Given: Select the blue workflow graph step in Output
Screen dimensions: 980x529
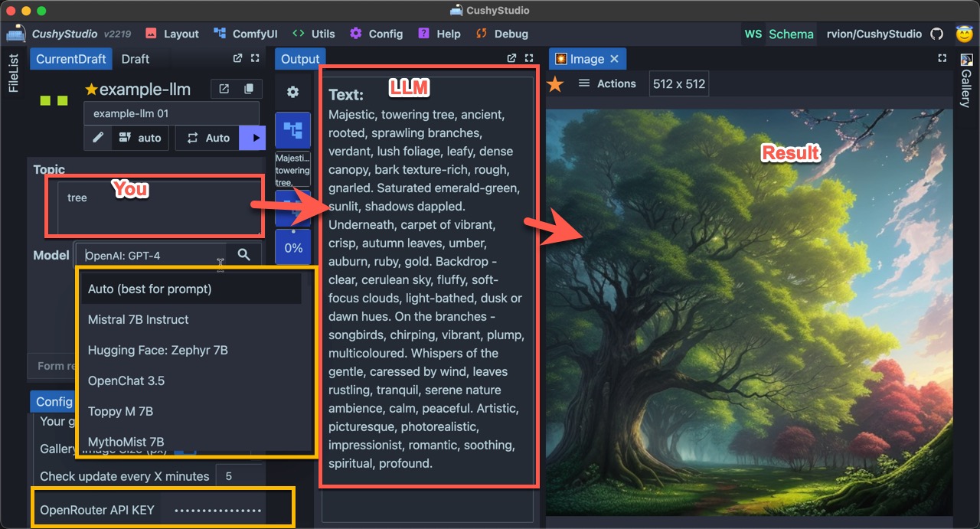Looking at the screenshot, I should (292, 129).
